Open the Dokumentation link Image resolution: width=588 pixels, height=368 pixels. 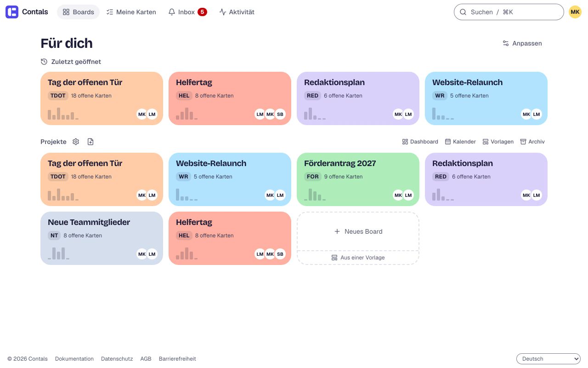pos(74,359)
